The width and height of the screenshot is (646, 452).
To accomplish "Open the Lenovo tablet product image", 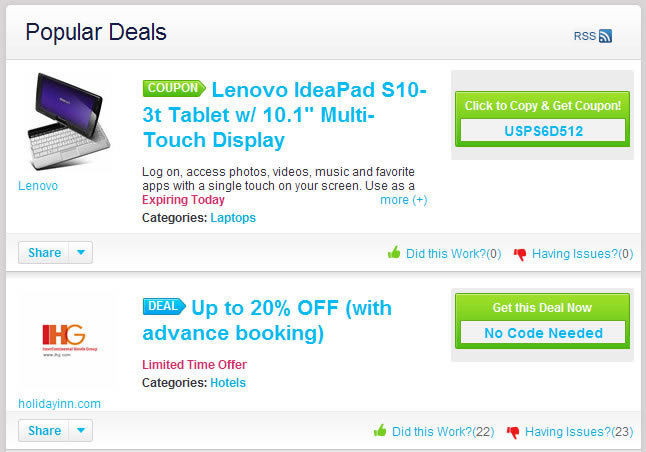I will pos(67,119).
